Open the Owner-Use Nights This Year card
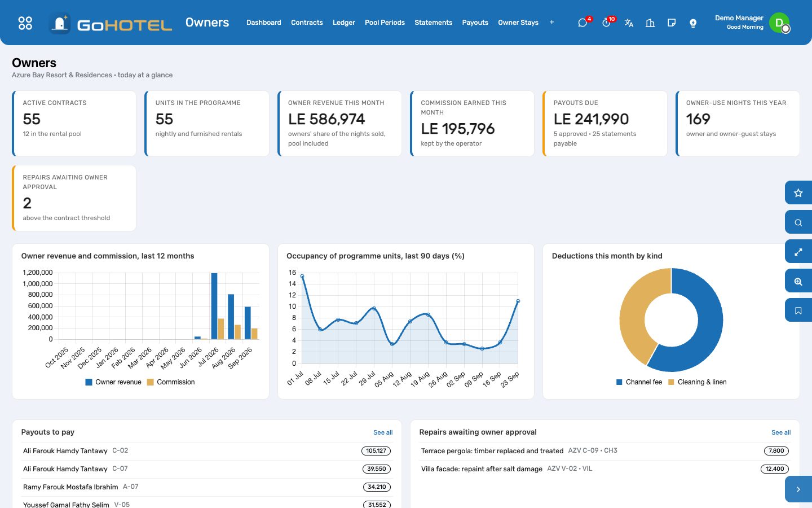Image resolution: width=812 pixels, height=508 pixels. pyautogui.click(x=738, y=124)
